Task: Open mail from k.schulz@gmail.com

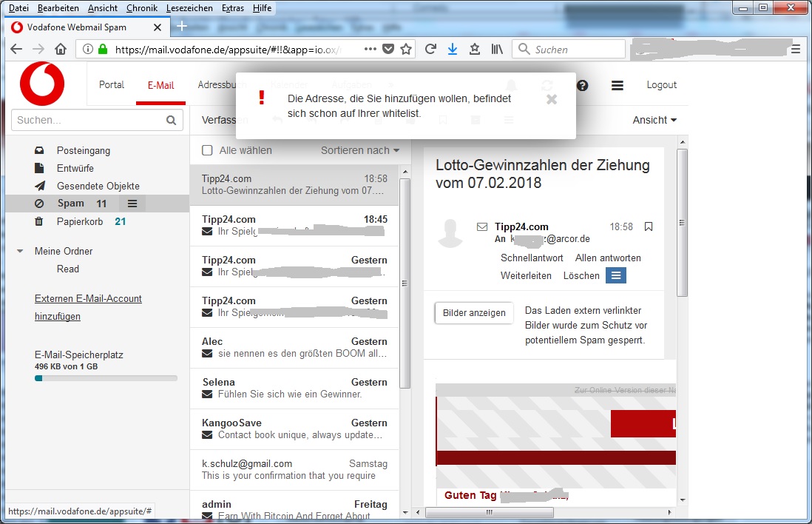Action: 294,469
